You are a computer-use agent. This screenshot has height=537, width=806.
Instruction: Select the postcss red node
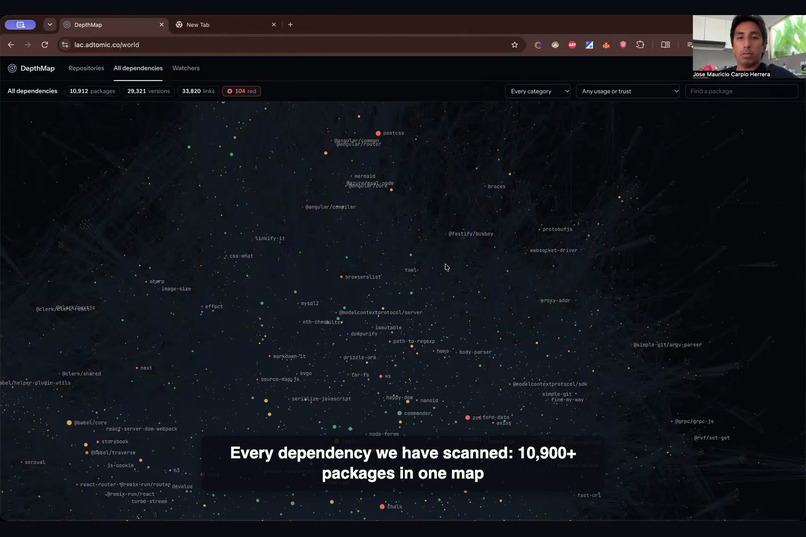[378, 133]
